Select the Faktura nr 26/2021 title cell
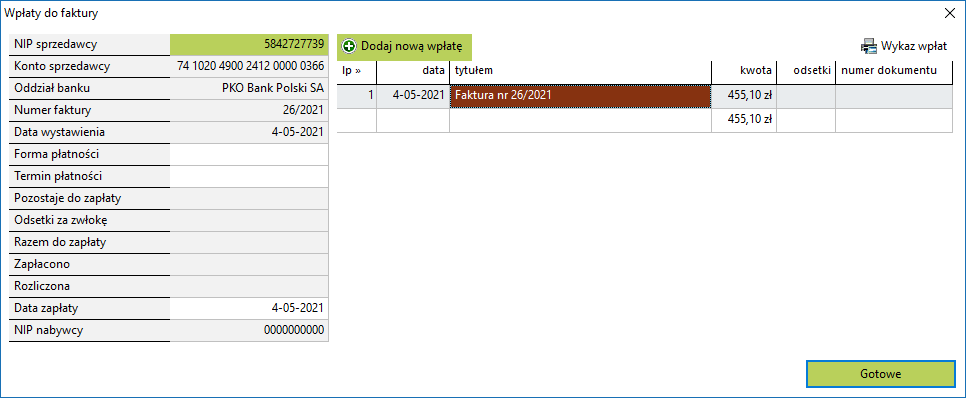The image size is (966, 398). pyautogui.click(x=581, y=96)
